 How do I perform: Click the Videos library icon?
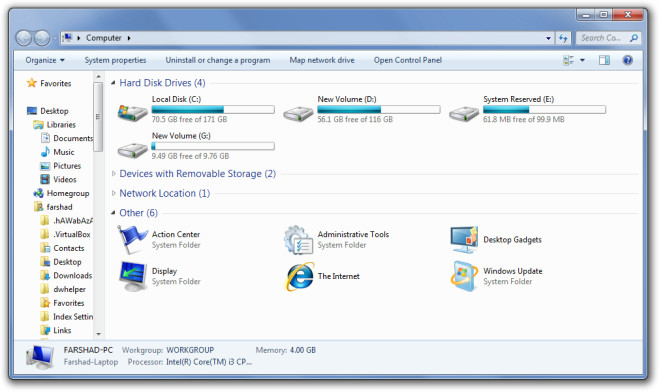coord(45,179)
